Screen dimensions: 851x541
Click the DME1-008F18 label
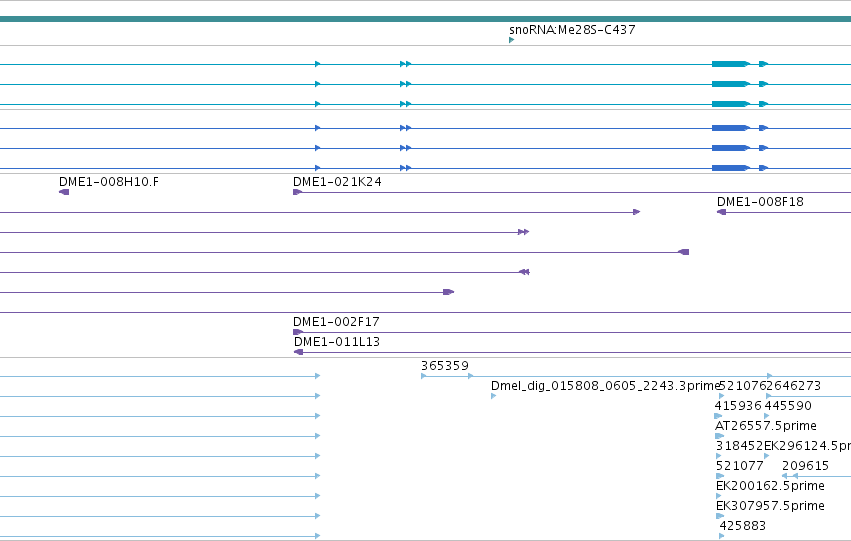pos(760,202)
